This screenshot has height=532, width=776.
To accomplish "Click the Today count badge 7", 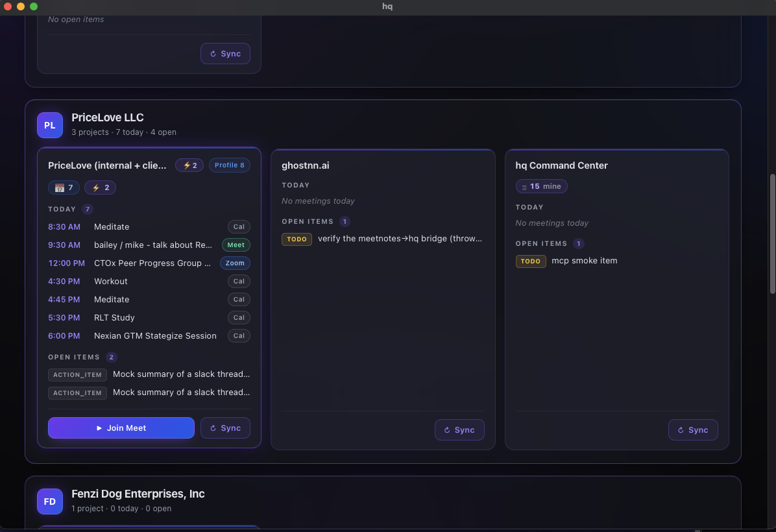I will tap(87, 210).
